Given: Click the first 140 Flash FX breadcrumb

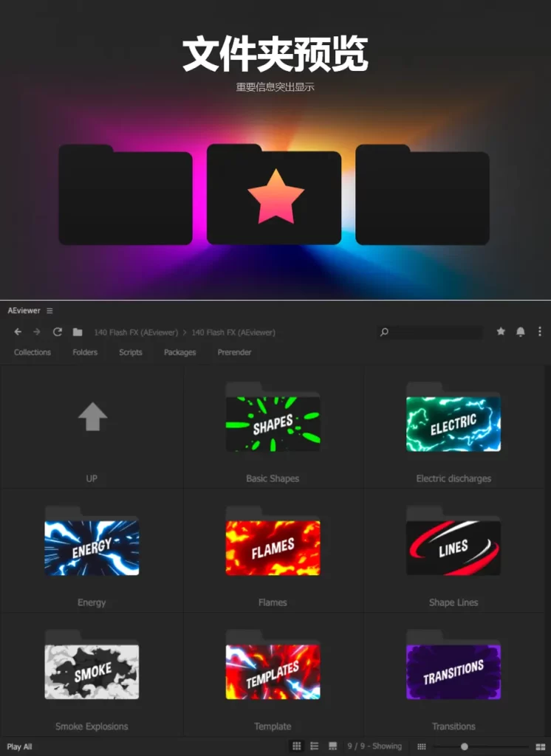Looking at the screenshot, I should pos(135,332).
